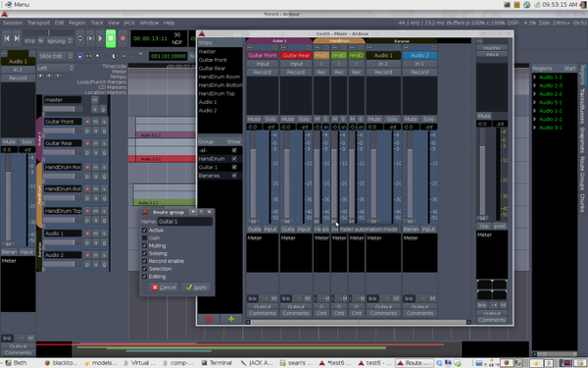Start playback with the Play button
588x368 pixels.
pos(100,38)
